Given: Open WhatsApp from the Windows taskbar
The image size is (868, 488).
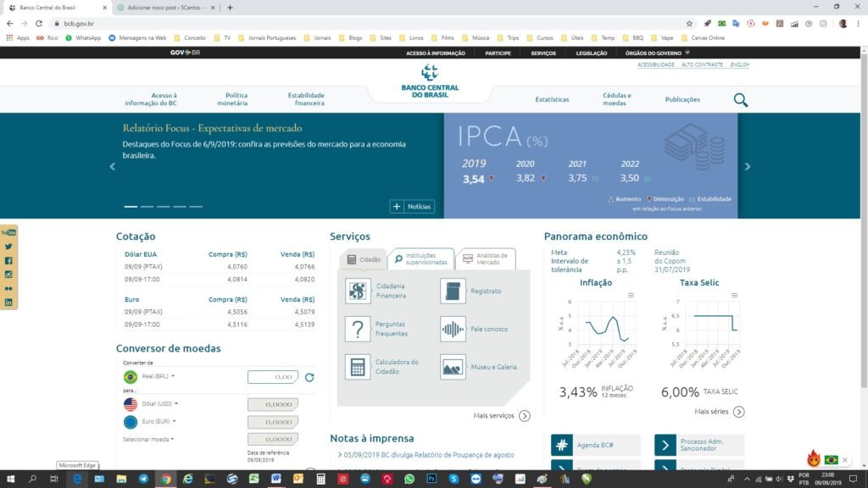Looking at the screenshot, I should [x=409, y=480].
